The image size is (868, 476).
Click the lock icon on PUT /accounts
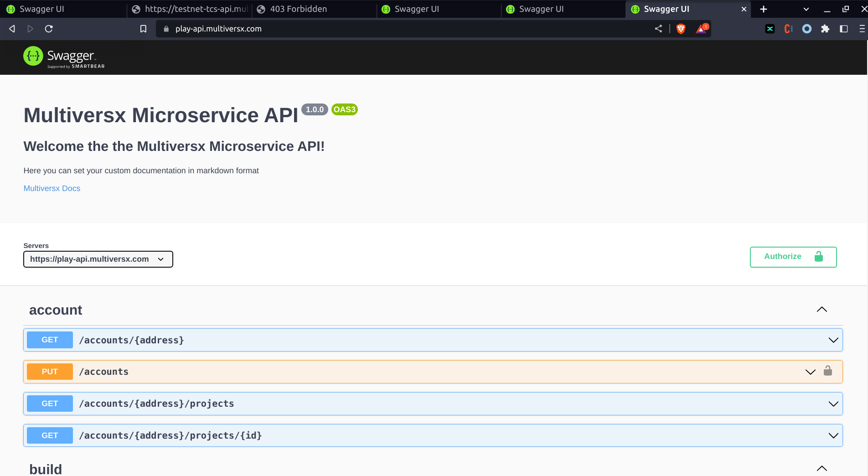tap(828, 371)
